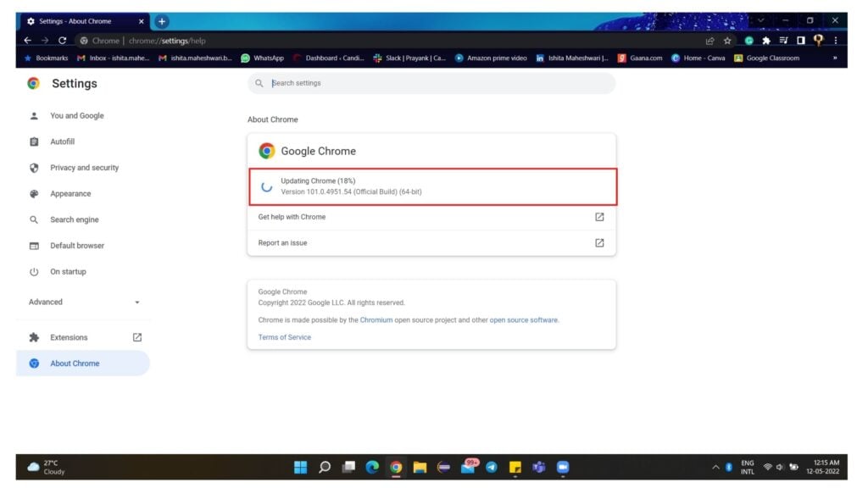Open Task View on the taskbar
868x488 pixels.
pos(348,468)
